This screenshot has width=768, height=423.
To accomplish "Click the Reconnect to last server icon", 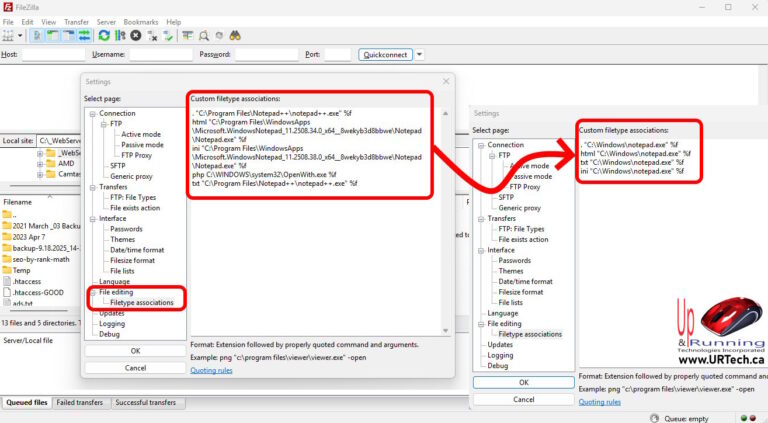I will pos(168,35).
